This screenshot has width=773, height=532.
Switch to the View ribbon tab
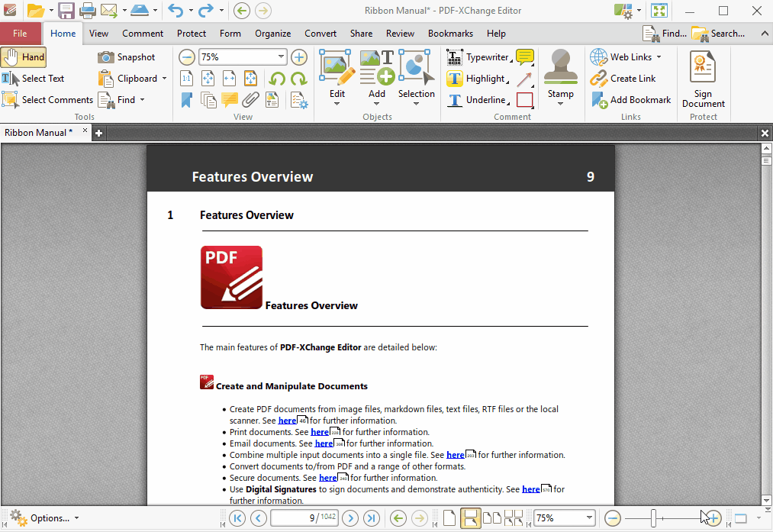point(98,34)
